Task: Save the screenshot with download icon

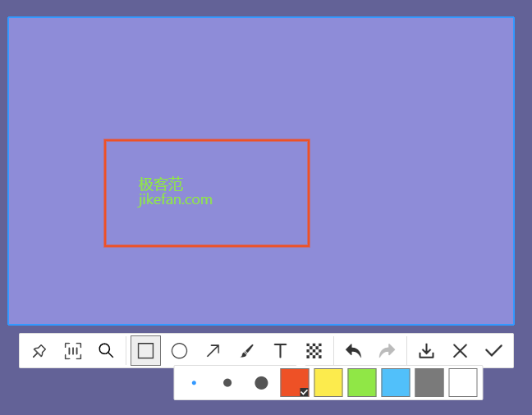Action: (426, 350)
